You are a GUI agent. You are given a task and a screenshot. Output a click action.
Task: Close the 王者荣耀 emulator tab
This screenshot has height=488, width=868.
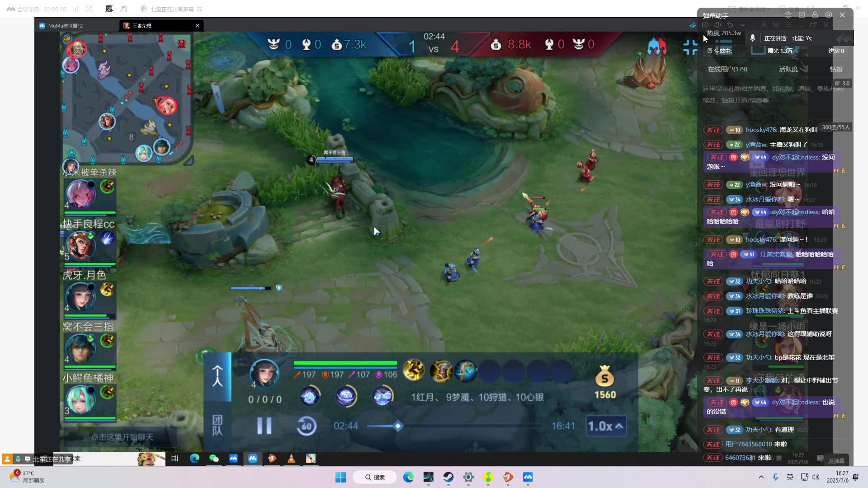click(x=198, y=26)
